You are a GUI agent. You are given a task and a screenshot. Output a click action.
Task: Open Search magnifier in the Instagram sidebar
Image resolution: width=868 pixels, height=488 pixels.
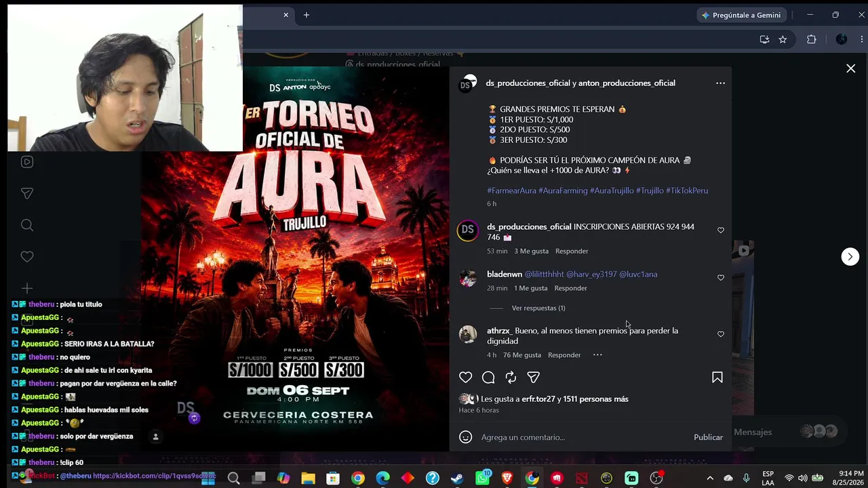point(27,225)
